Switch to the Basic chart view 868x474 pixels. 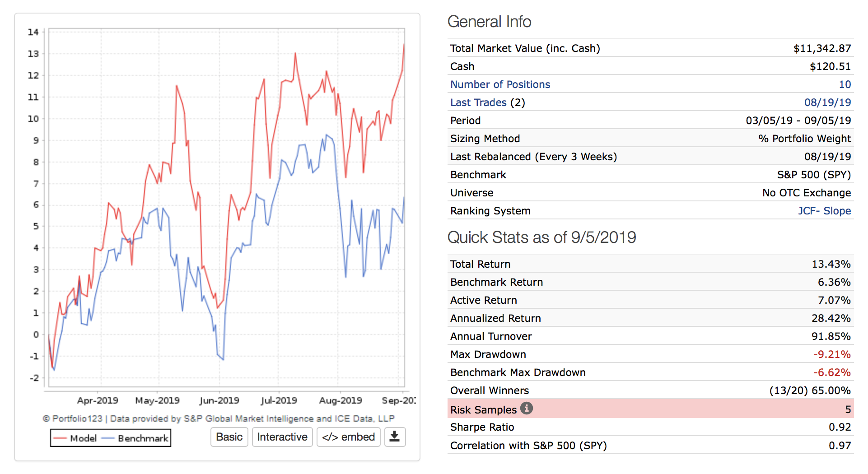click(229, 437)
